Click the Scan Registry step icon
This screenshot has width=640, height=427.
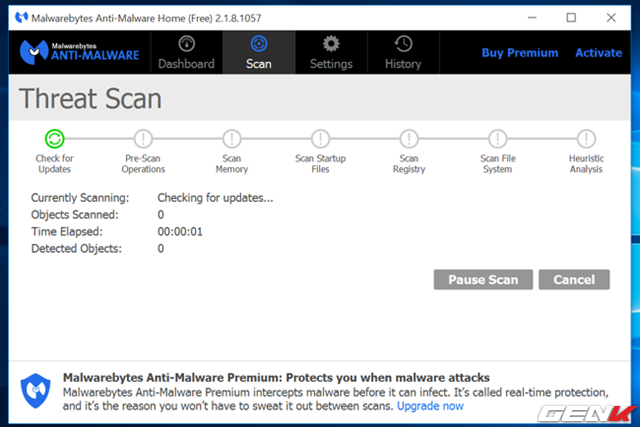tap(409, 139)
